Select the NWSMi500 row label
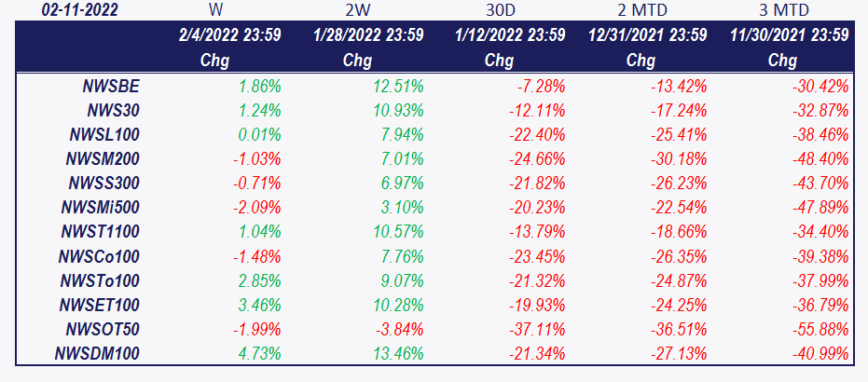 point(101,208)
